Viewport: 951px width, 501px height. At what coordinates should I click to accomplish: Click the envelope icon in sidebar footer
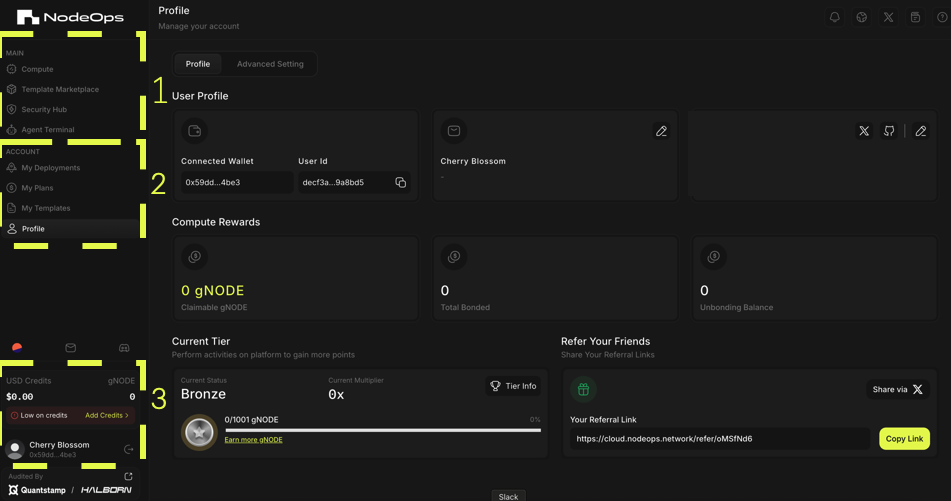click(x=70, y=348)
